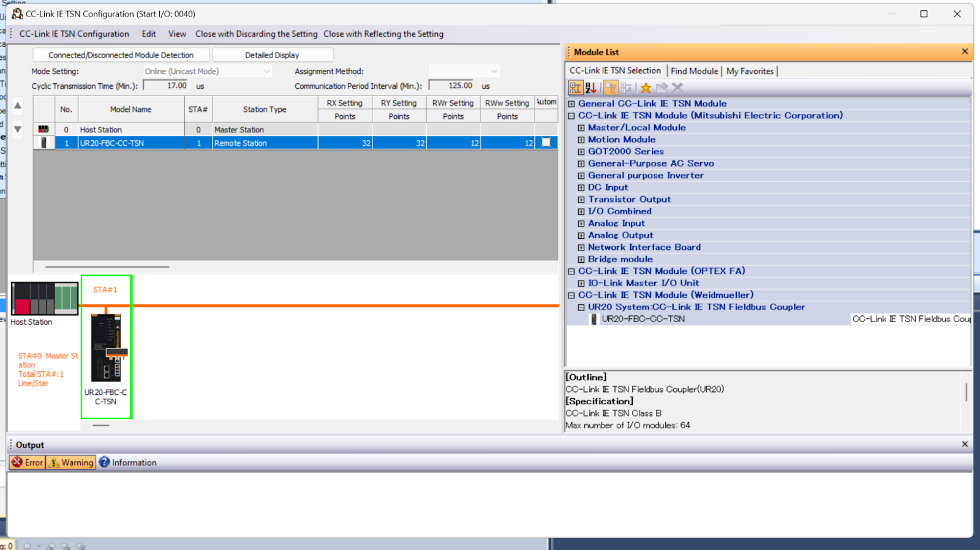Screen dimensions: 980x550
Task: Click the network diagram horizontal scrollbar
Action: click(x=101, y=425)
